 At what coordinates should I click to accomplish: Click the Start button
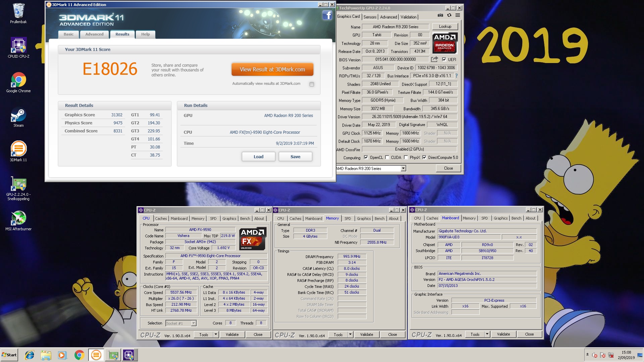coord(9,355)
